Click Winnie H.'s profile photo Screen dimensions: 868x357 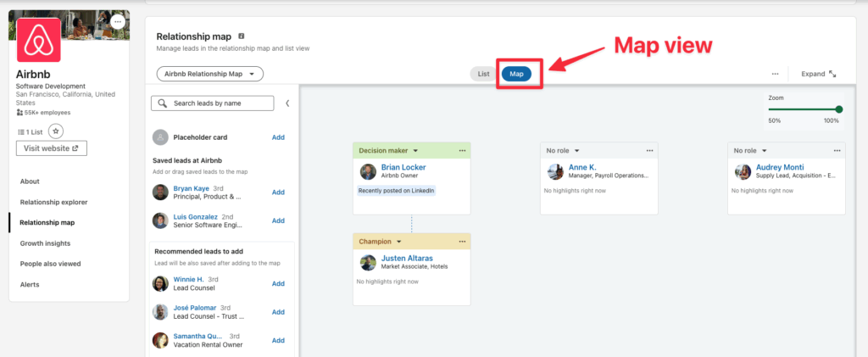(160, 283)
